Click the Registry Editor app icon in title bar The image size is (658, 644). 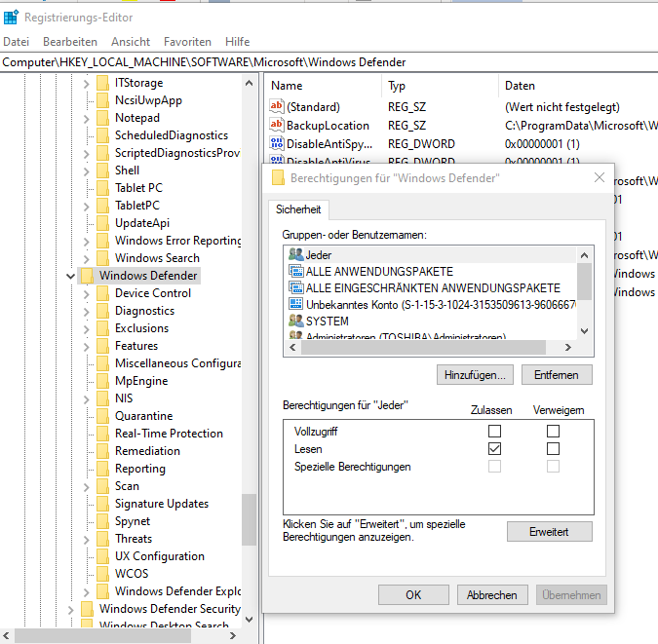pyautogui.click(x=11, y=18)
